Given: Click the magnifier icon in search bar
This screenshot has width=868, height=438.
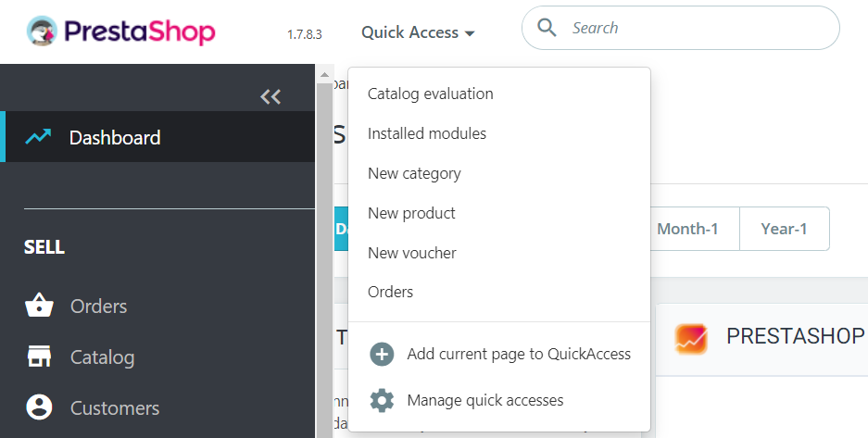Looking at the screenshot, I should [x=547, y=28].
